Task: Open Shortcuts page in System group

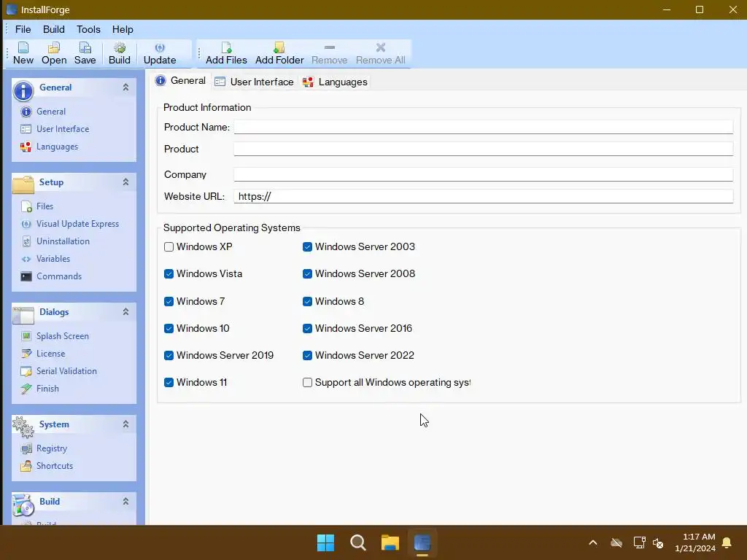Action: [54, 466]
